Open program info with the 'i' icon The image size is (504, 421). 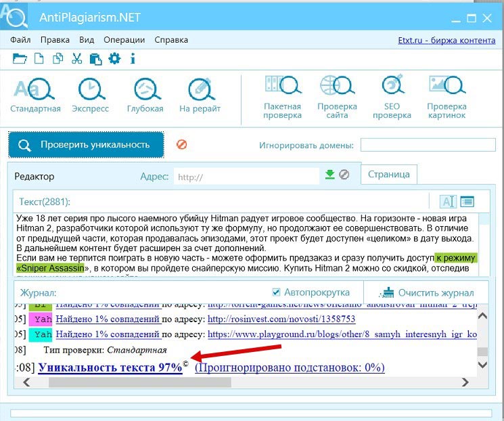133,58
